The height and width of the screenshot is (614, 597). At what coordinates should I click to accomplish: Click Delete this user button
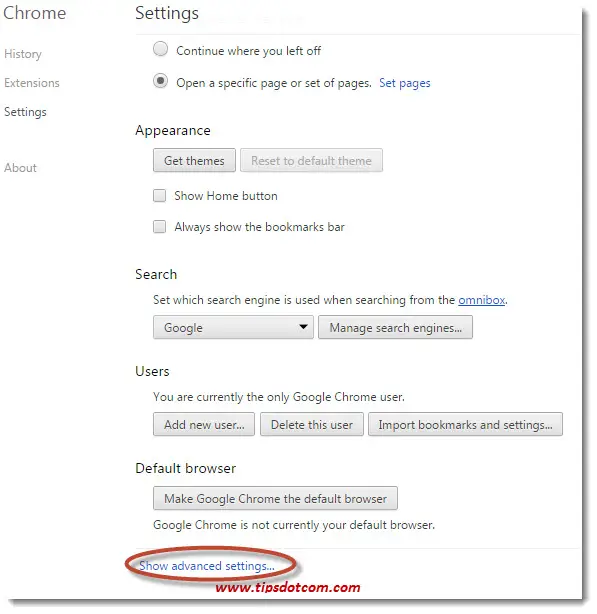click(312, 424)
